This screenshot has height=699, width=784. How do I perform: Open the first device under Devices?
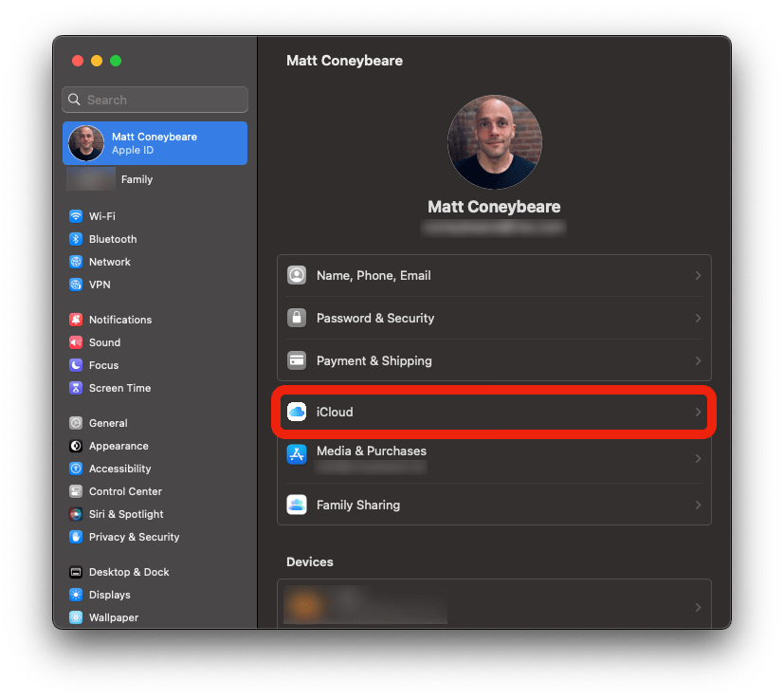(x=493, y=605)
